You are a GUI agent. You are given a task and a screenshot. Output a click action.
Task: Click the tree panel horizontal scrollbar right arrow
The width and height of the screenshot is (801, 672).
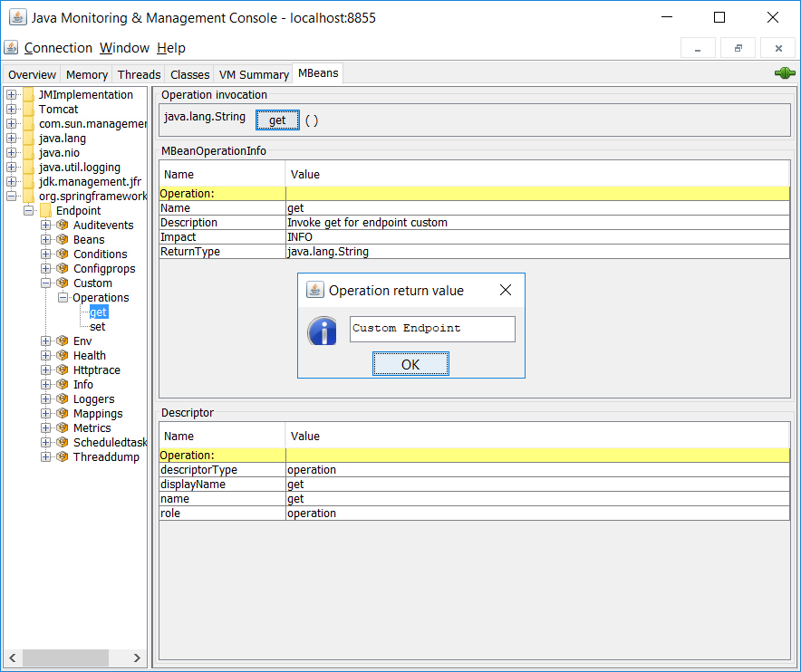pos(137,658)
